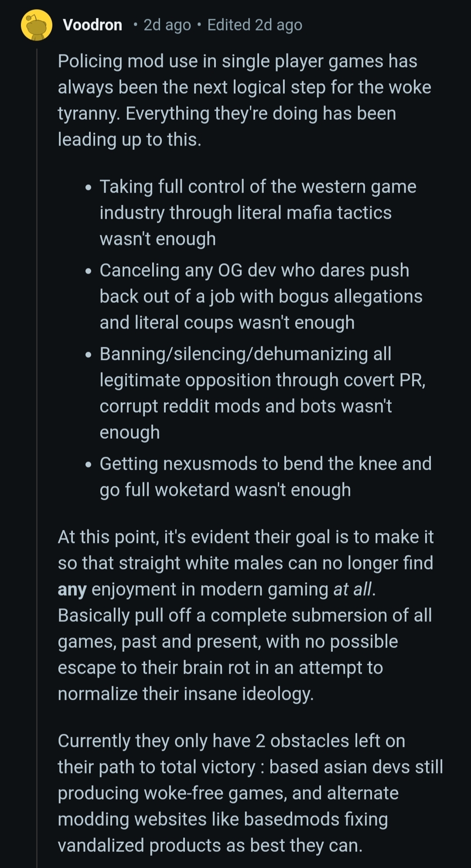
Task: Click the third bullet dot before 'Banning'
Action: point(89,356)
